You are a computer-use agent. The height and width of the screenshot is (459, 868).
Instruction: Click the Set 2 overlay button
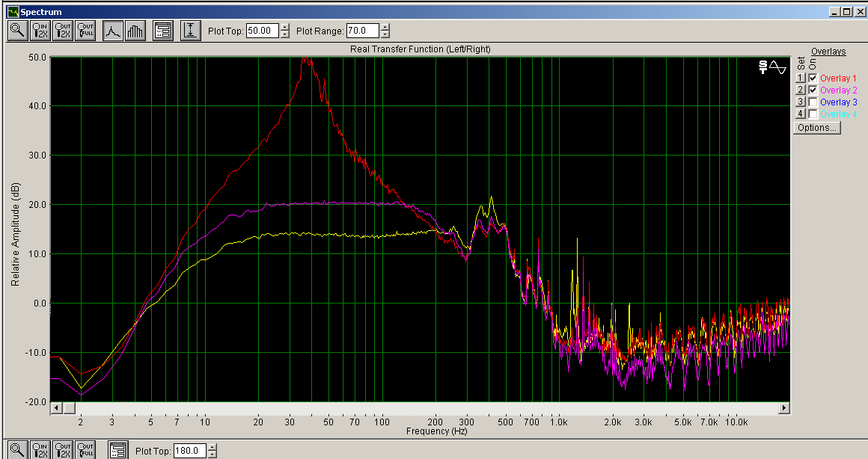[801, 90]
